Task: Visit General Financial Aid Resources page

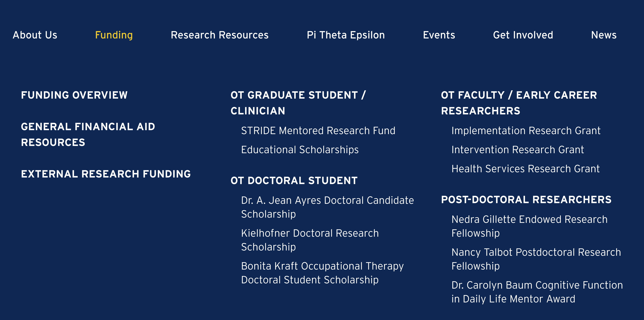Action: tap(88, 134)
